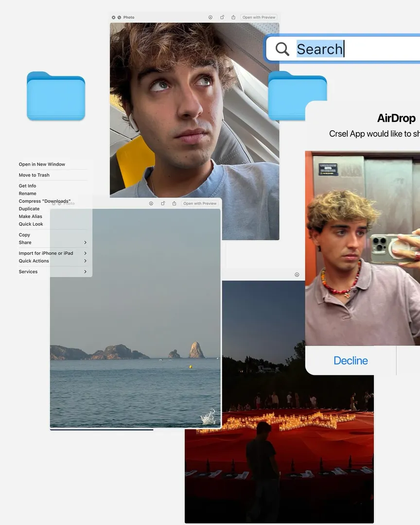Viewport: 420px width, 525px height.
Task: Expand the Services submenu arrow
Action: point(86,272)
